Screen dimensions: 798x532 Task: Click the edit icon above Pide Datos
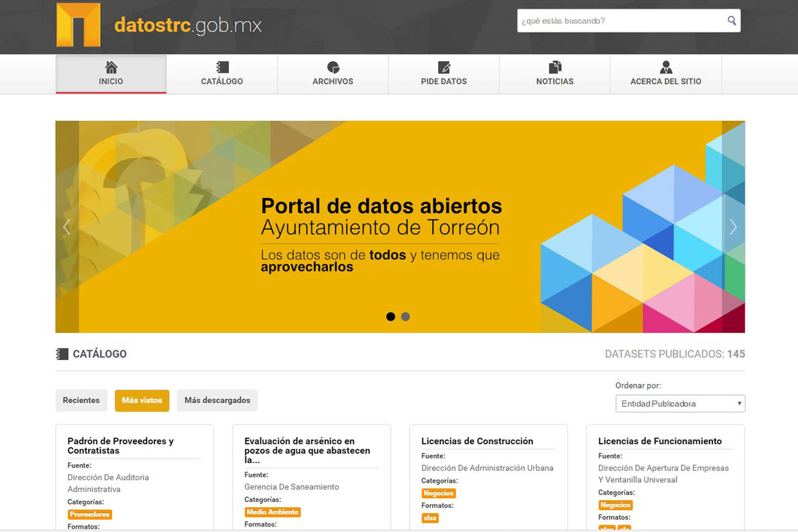point(444,67)
